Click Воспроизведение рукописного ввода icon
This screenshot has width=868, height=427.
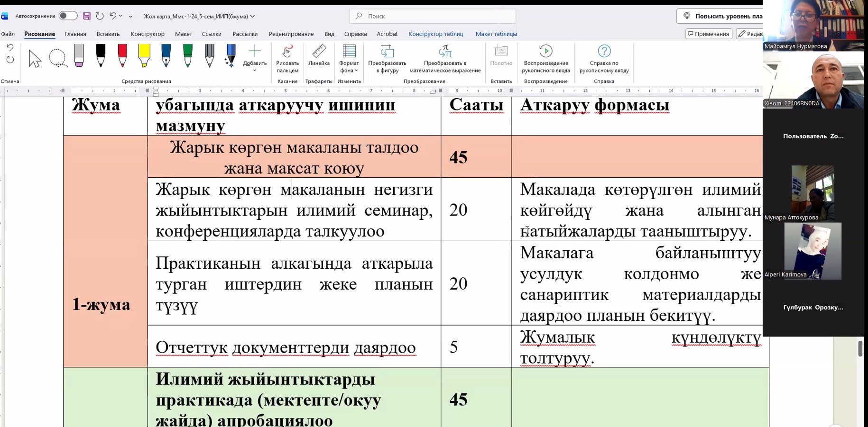[546, 59]
